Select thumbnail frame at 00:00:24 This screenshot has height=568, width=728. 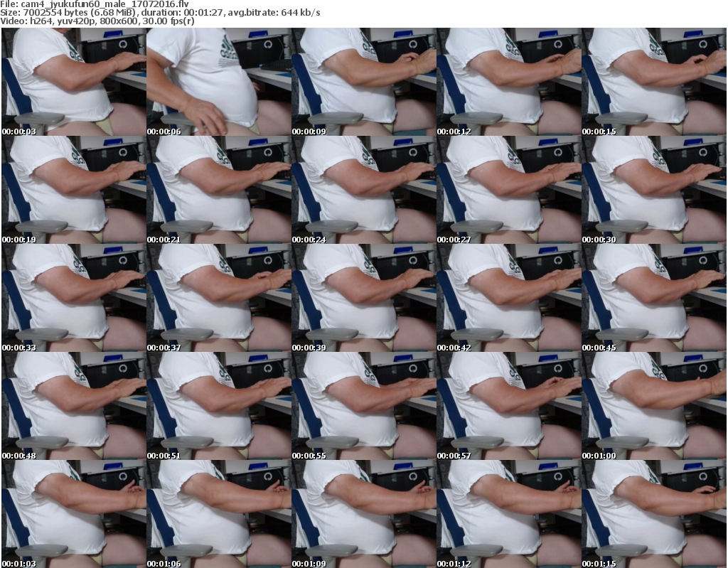coord(364,190)
